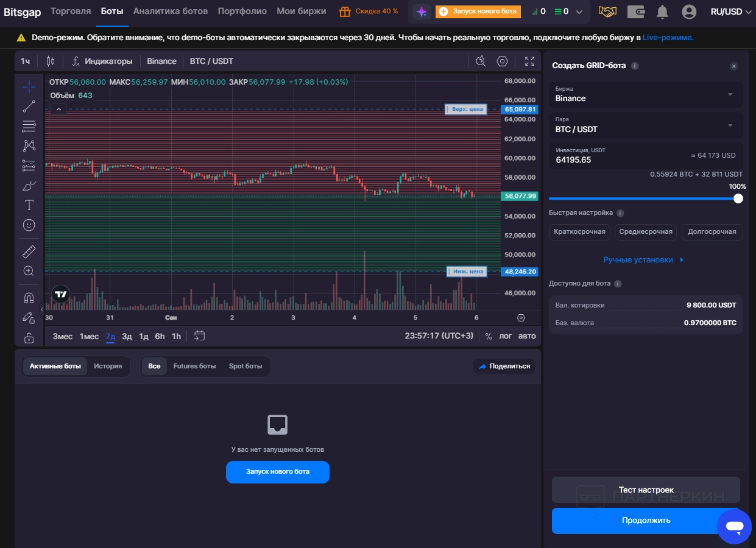The image size is (756, 548).
Task: Select the trend line drawing tool
Action: coord(29,107)
